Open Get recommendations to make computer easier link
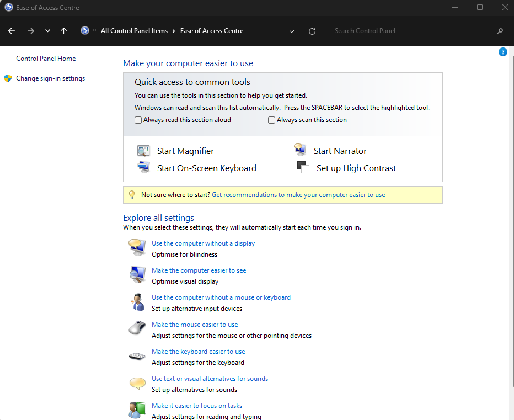 tap(298, 195)
